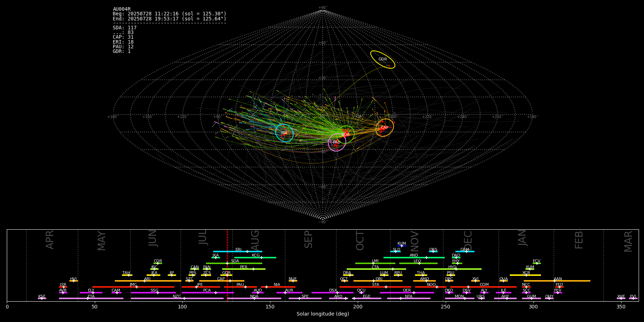Click the AU004R station title text
The image size is (644, 322).
coord(122,9)
